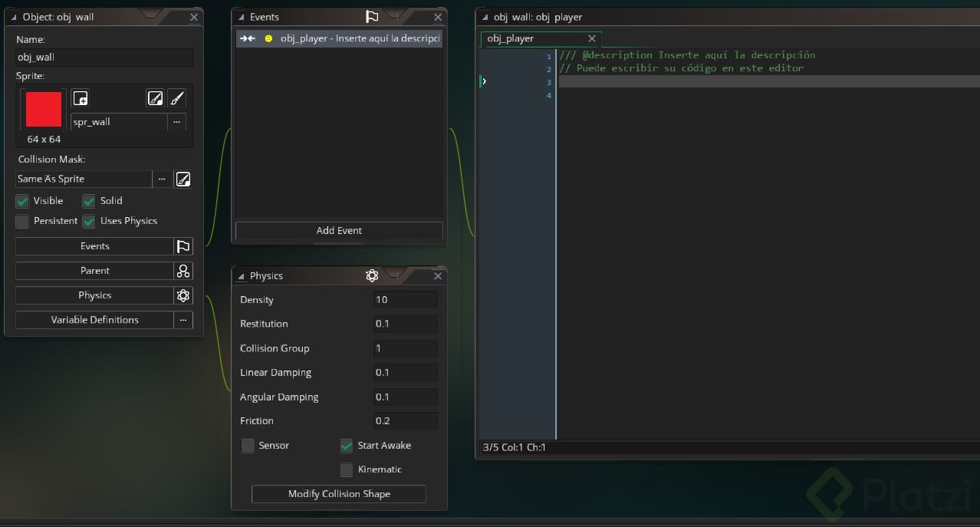
Task: Click the highlighted empty line 3 in editor
Action: click(x=769, y=81)
